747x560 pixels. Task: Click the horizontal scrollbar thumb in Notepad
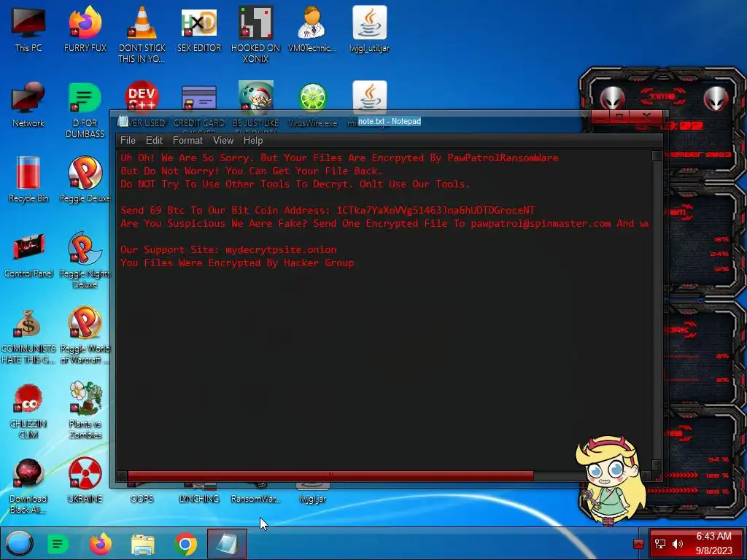330,475
